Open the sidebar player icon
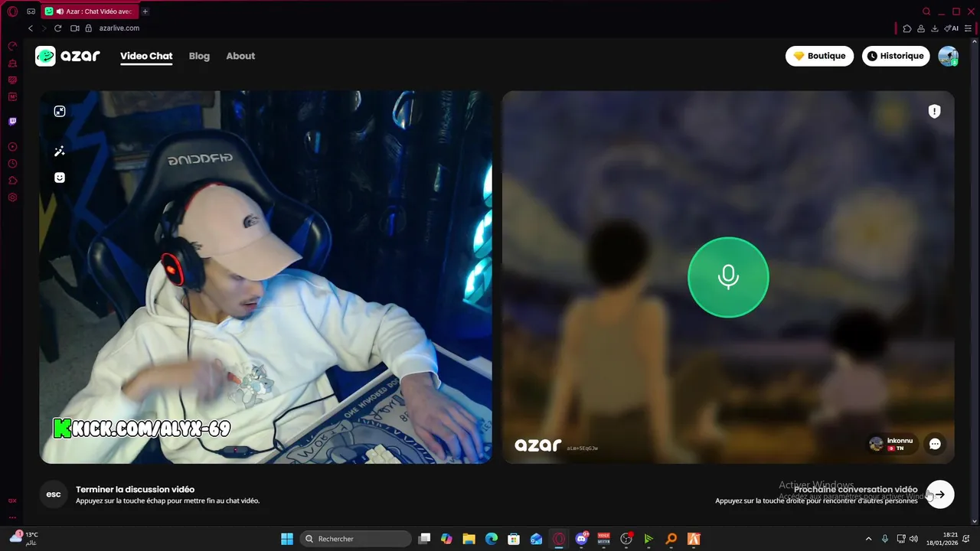Image resolution: width=980 pixels, height=551 pixels. 12,146
